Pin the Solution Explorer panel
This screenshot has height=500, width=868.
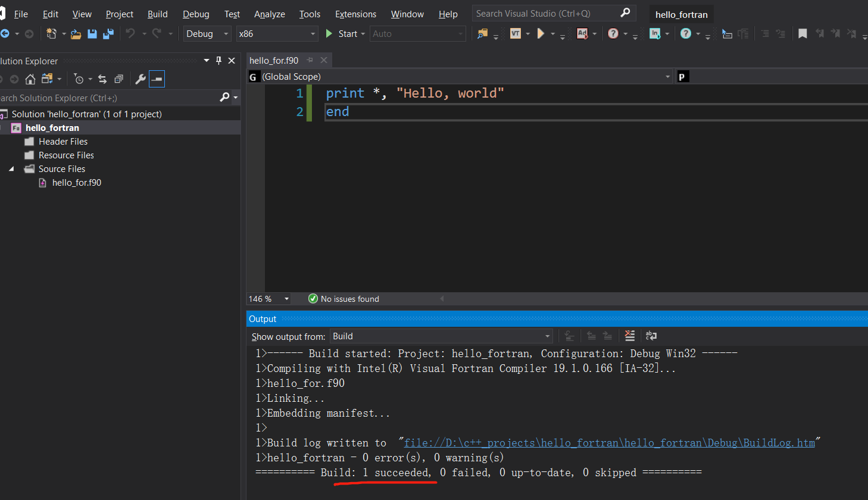click(218, 61)
